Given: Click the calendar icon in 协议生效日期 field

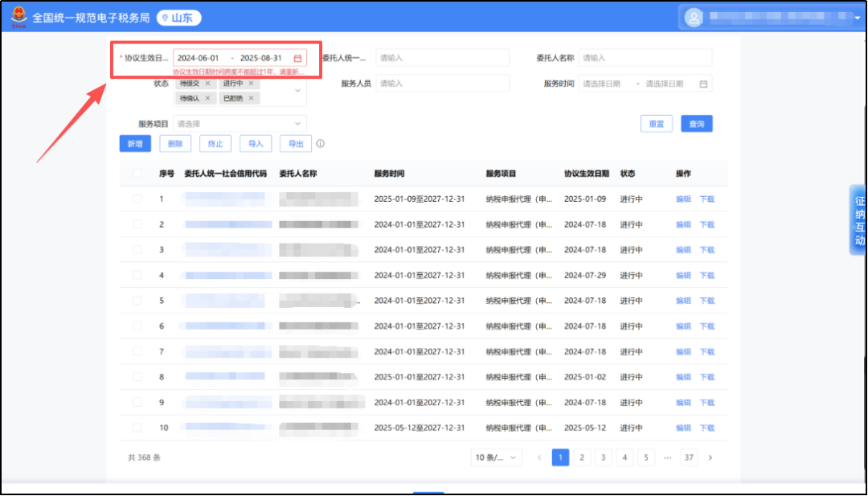Looking at the screenshot, I should [297, 59].
